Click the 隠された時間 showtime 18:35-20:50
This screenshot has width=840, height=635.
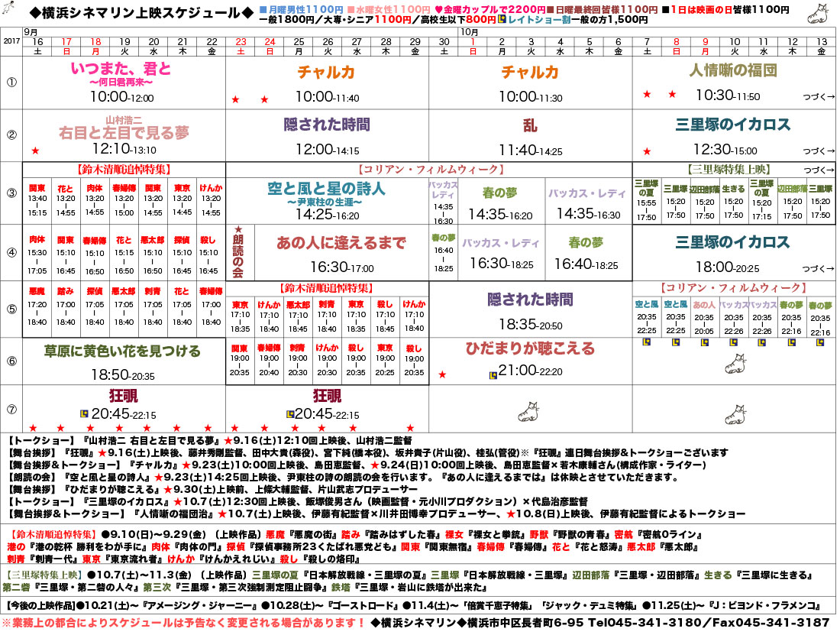[x=531, y=324]
